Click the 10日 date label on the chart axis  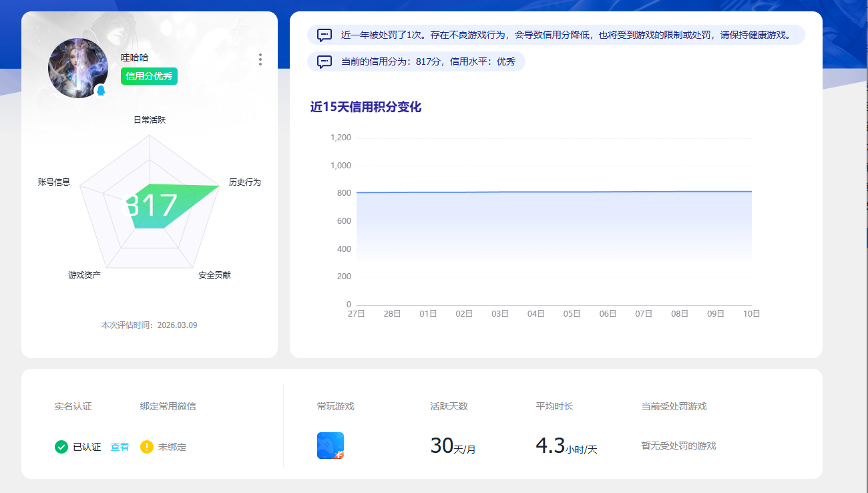[750, 313]
